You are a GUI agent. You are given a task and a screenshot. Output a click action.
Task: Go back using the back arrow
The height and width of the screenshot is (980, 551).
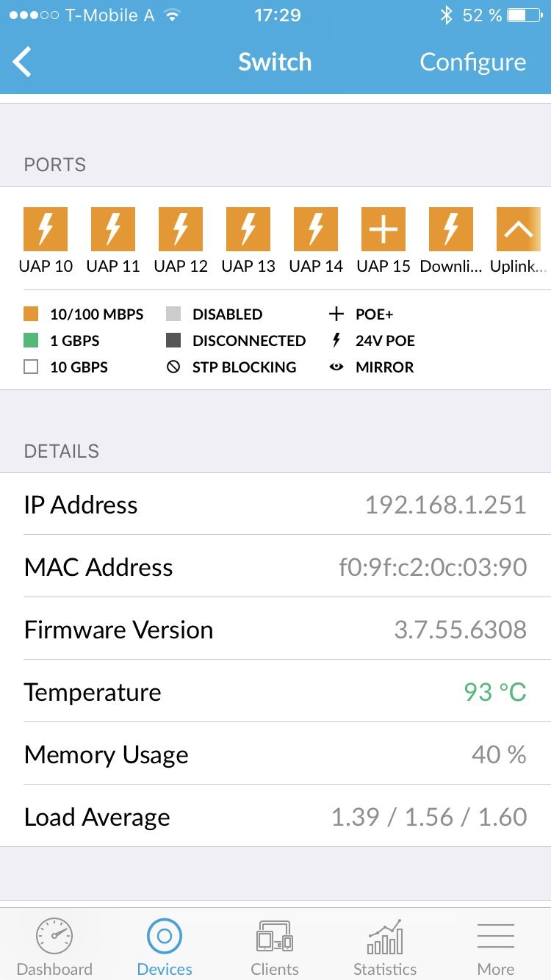coord(24,62)
